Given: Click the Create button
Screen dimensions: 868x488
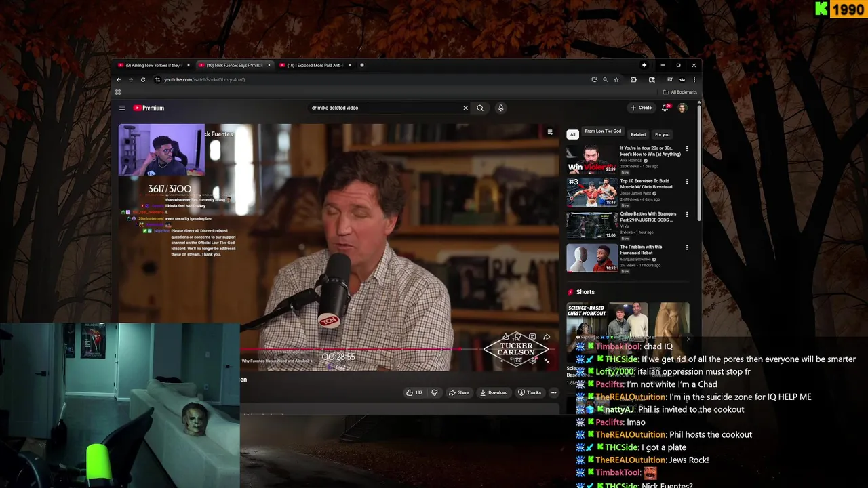Looking at the screenshot, I should pyautogui.click(x=641, y=108).
